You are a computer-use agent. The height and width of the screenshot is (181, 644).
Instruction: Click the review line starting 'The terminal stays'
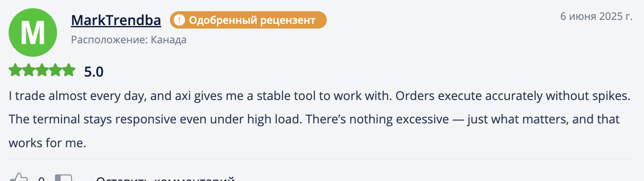coord(314,119)
